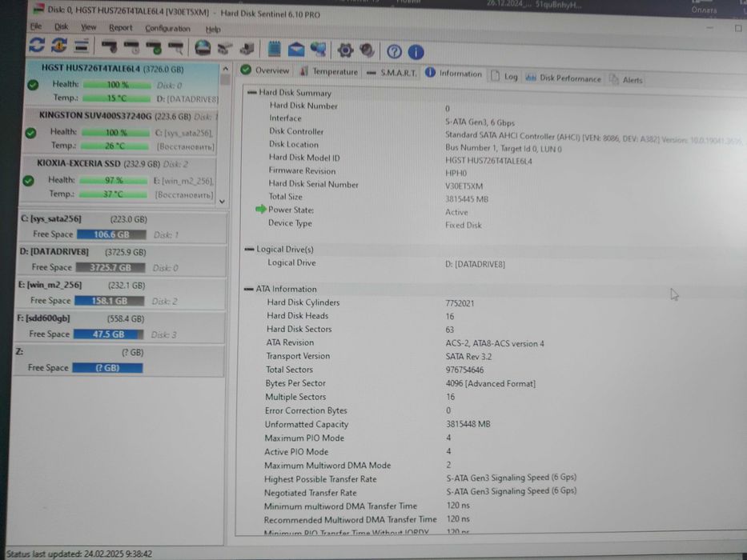Click the drive-with-computer toolbar icon
747x560 pixels.
click(x=247, y=49)
